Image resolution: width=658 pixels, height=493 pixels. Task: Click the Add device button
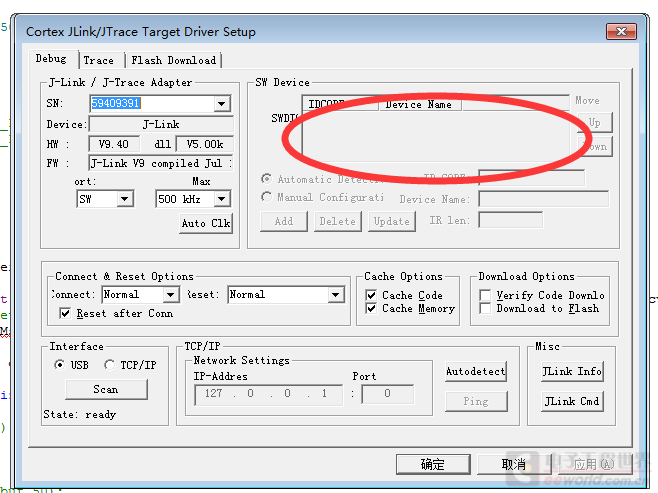(x=284, y=221)
